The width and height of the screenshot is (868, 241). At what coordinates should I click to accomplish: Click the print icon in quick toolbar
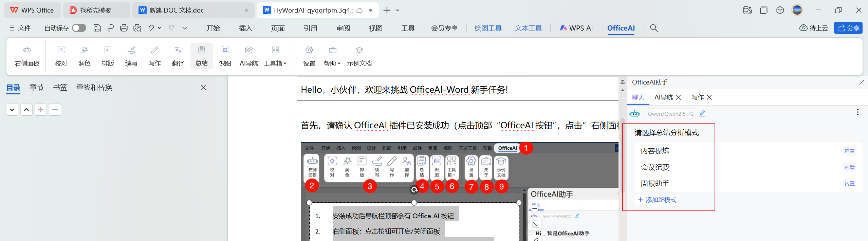(x=124, y=28)
